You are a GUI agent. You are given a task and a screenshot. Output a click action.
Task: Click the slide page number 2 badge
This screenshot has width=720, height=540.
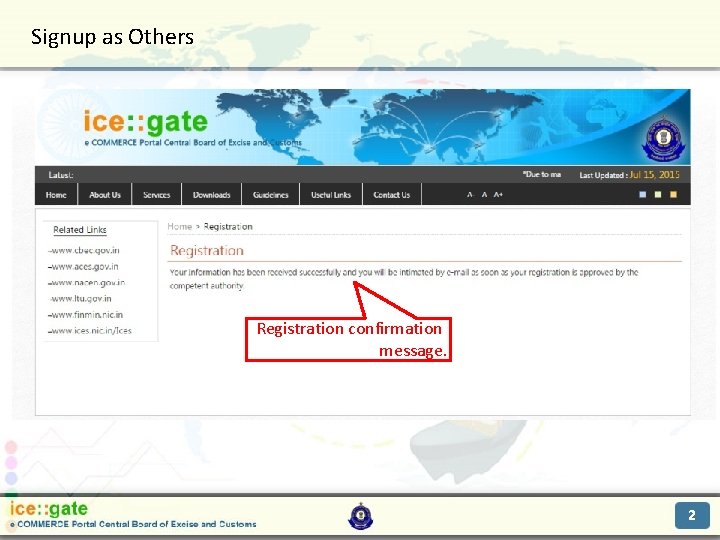click(692, 515)
